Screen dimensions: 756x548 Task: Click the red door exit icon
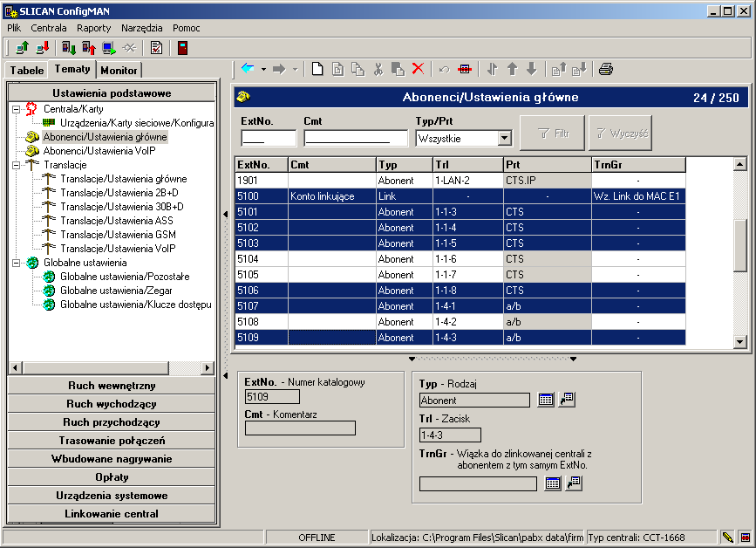(x=183, y=48)
